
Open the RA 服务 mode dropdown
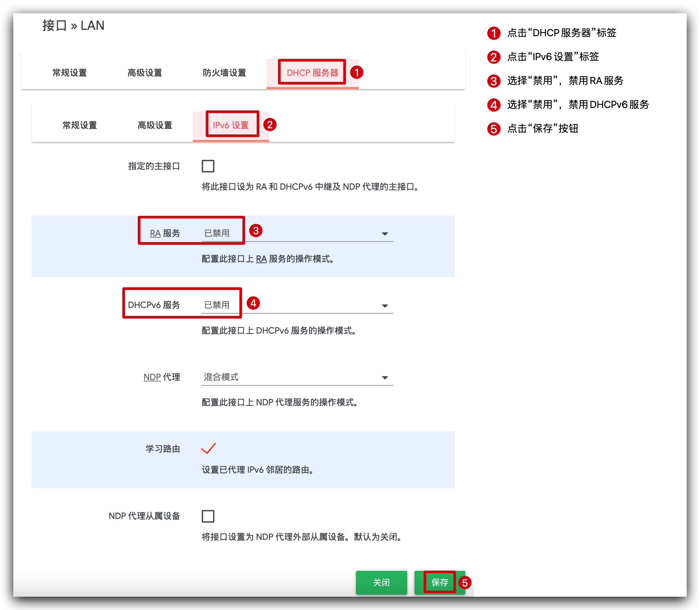coord(297,234)
